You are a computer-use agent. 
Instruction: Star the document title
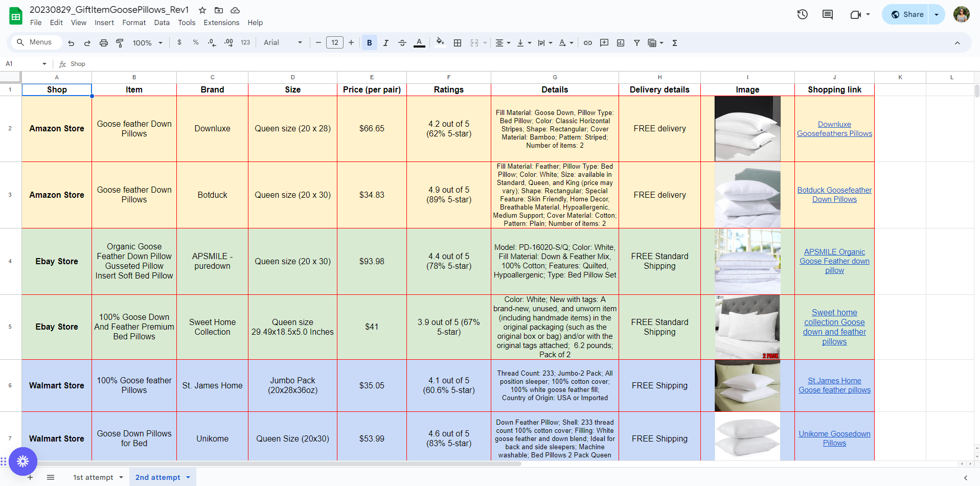click(202, 10)
